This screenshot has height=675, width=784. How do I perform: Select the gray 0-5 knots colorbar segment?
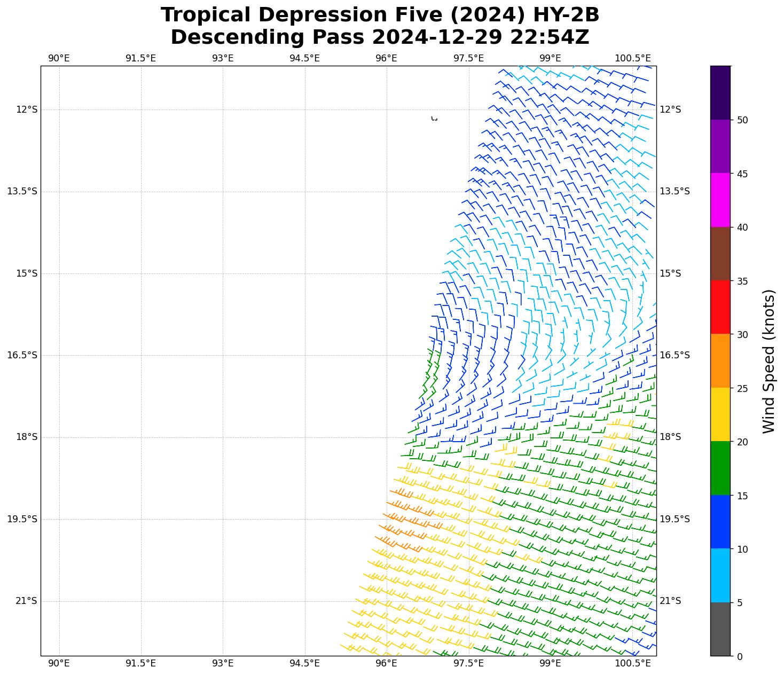pos(720,629)
